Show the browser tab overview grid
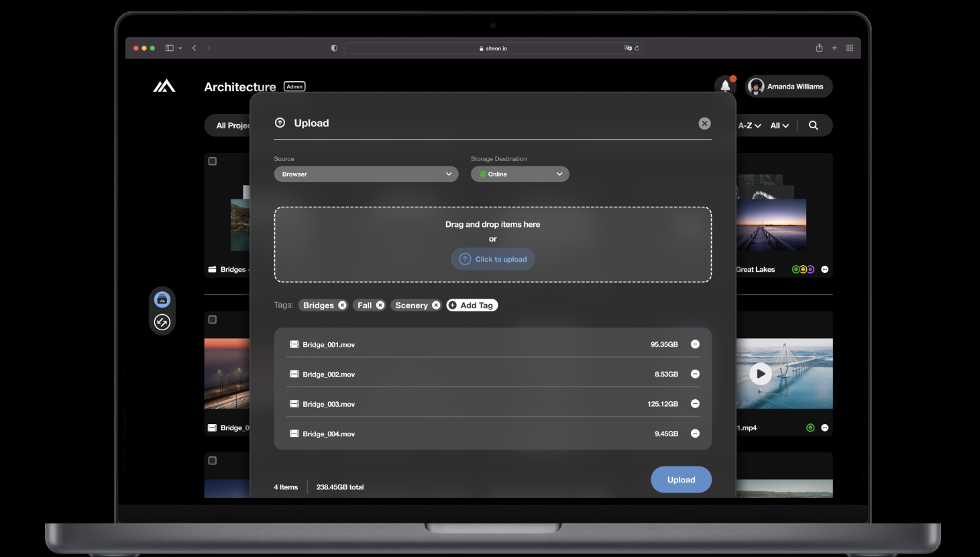 coord(850,48)
